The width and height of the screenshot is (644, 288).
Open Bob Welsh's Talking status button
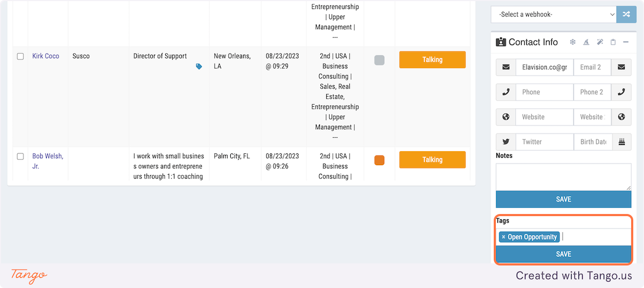click(x=433, y=160)
